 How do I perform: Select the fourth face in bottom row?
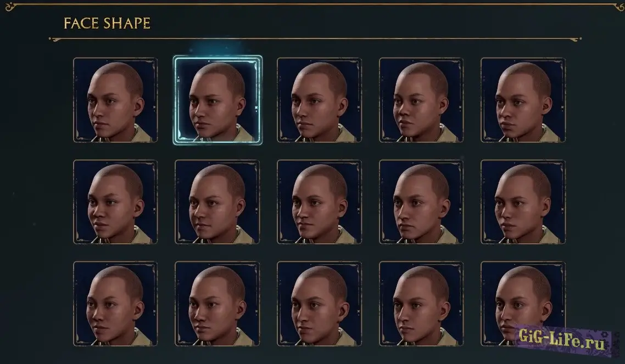(x=421, y=304)
